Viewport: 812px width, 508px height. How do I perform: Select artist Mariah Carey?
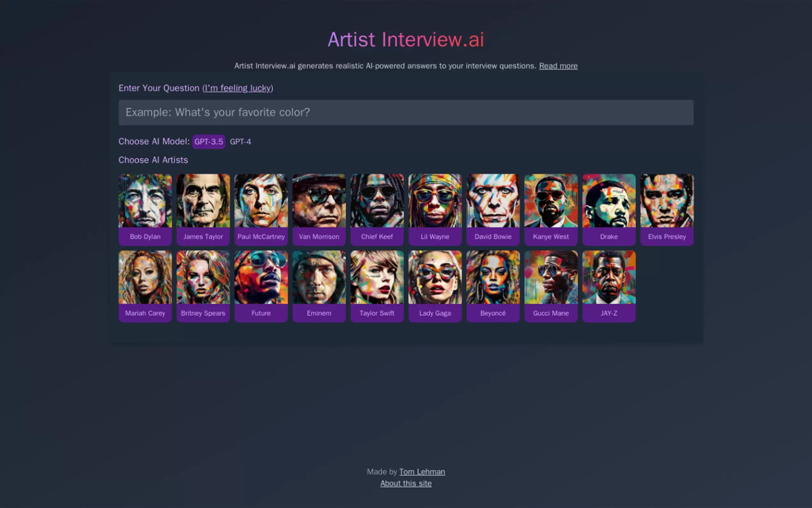pyautogui.click(x=145, y=286)
